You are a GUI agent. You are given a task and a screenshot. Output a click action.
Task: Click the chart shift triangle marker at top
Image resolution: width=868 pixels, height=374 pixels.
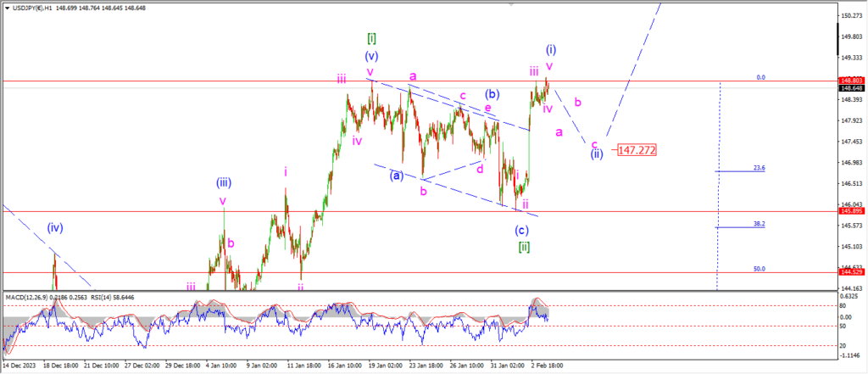point(511,4)
